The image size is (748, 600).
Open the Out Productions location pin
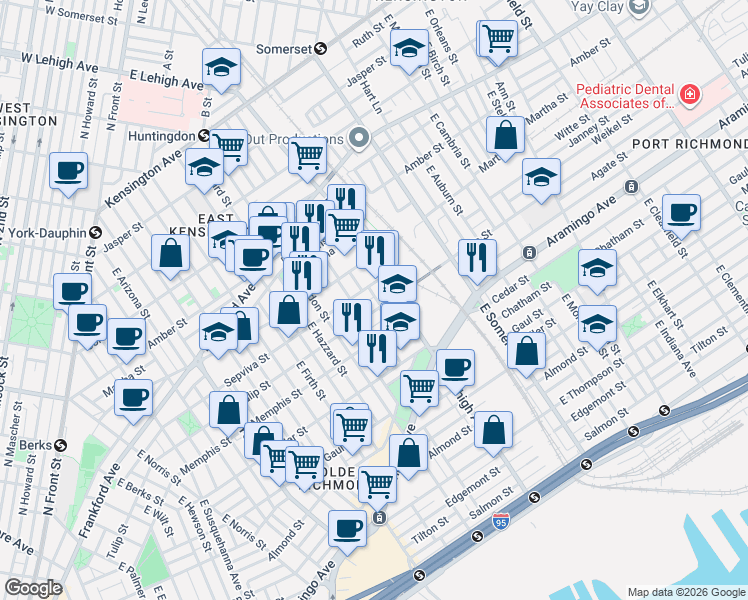coord(359,138)
